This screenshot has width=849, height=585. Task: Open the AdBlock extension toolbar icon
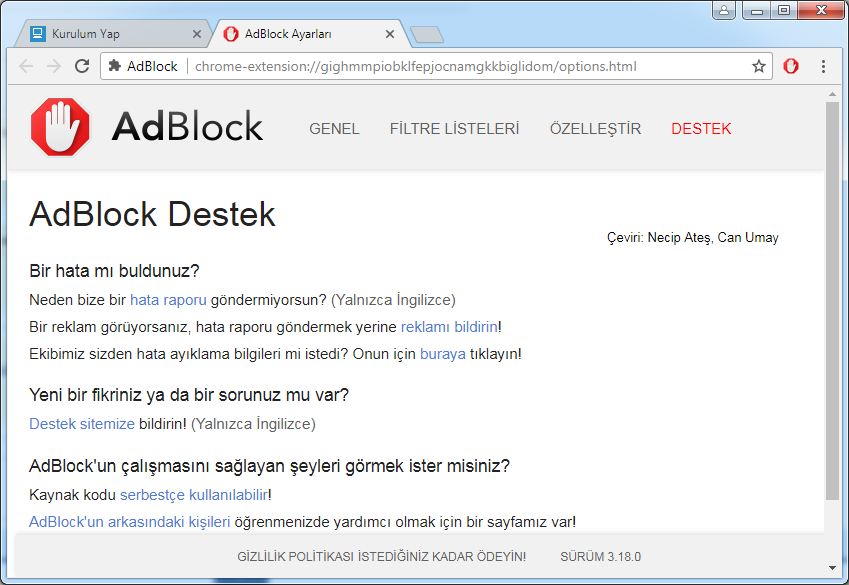[791, 66]
